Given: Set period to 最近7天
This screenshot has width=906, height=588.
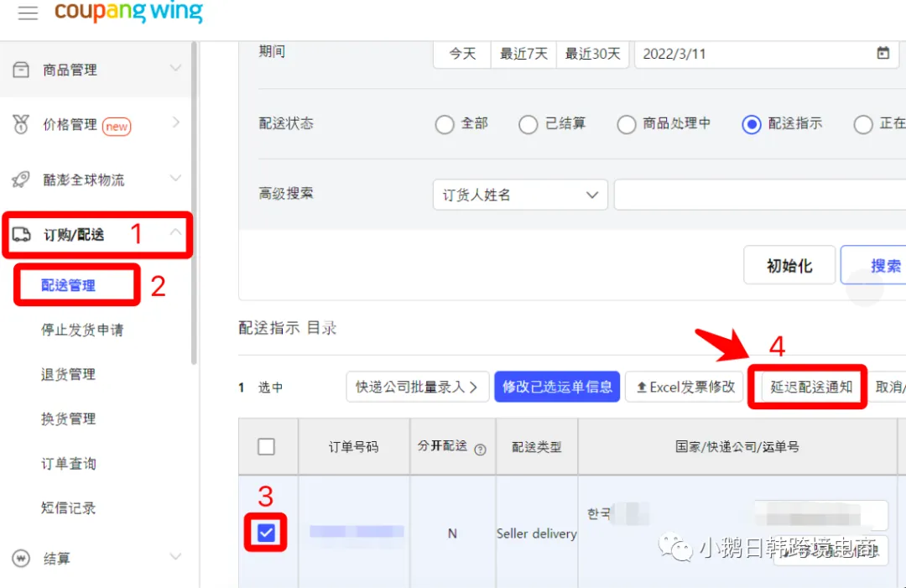Looking at the screenshot, I should pos(523,54).
